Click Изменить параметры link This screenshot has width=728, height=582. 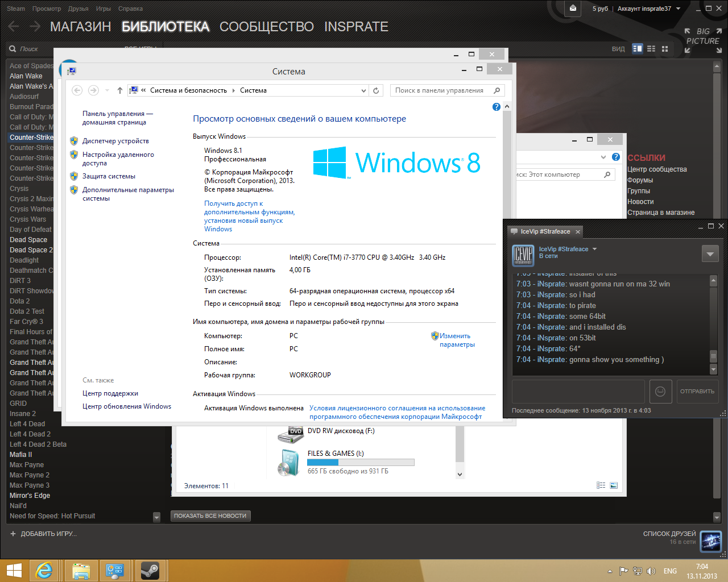pos(457,340)
